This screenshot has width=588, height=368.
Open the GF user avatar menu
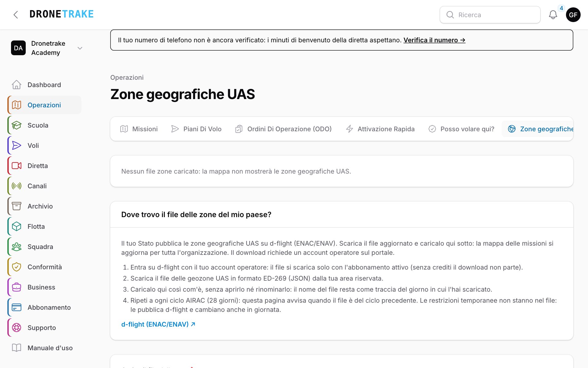point(573,15)
